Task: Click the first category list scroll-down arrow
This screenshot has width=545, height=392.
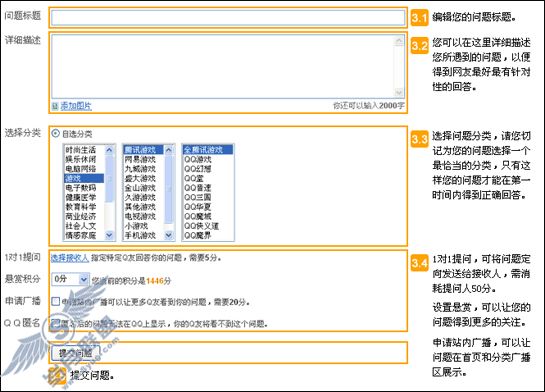Action: [x=109, y=235]
